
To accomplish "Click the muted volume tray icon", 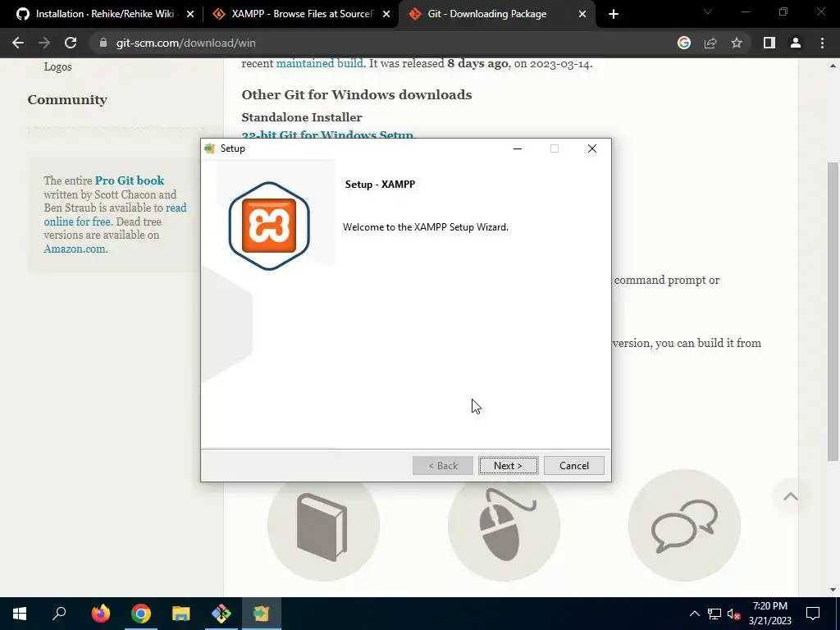I will click(x=734, y=614).
